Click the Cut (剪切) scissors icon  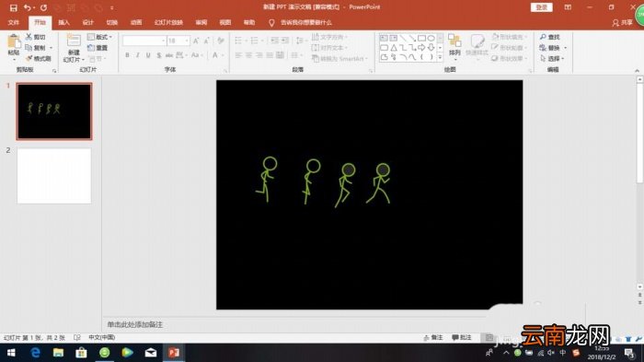tap(29, 37)
